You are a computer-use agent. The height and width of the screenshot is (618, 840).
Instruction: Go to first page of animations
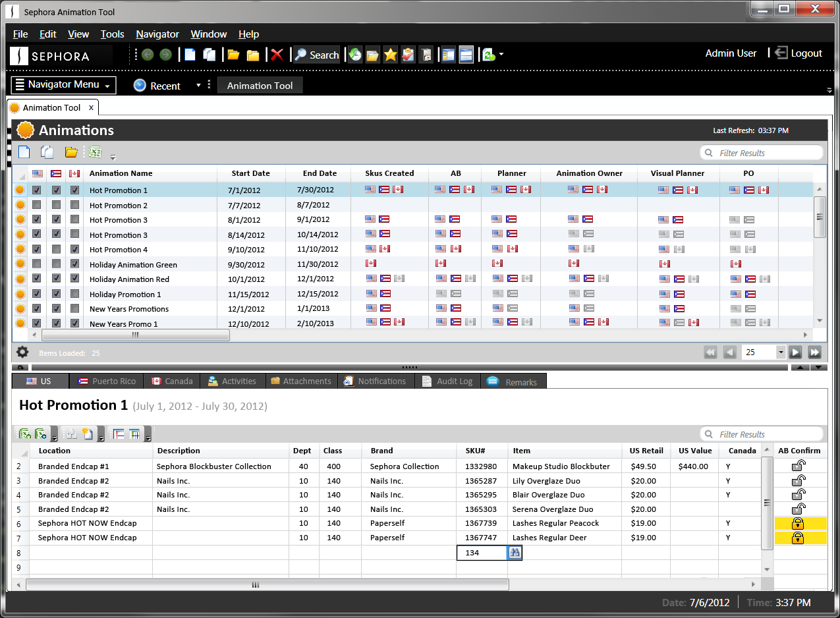[710, 352]
